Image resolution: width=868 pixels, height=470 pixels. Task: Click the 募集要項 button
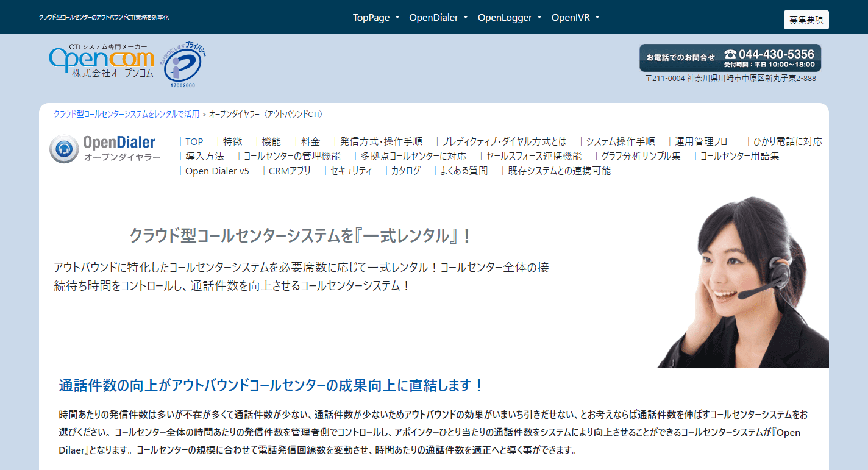(x=806, y=20)
